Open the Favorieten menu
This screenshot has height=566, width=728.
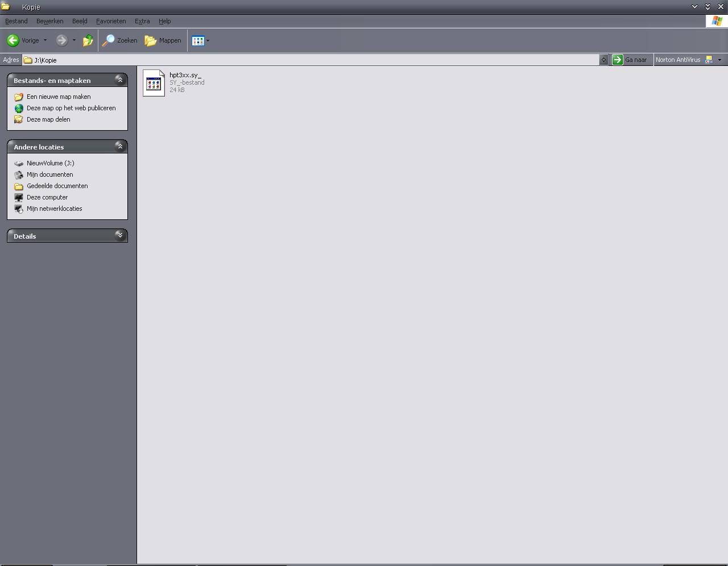111,21
